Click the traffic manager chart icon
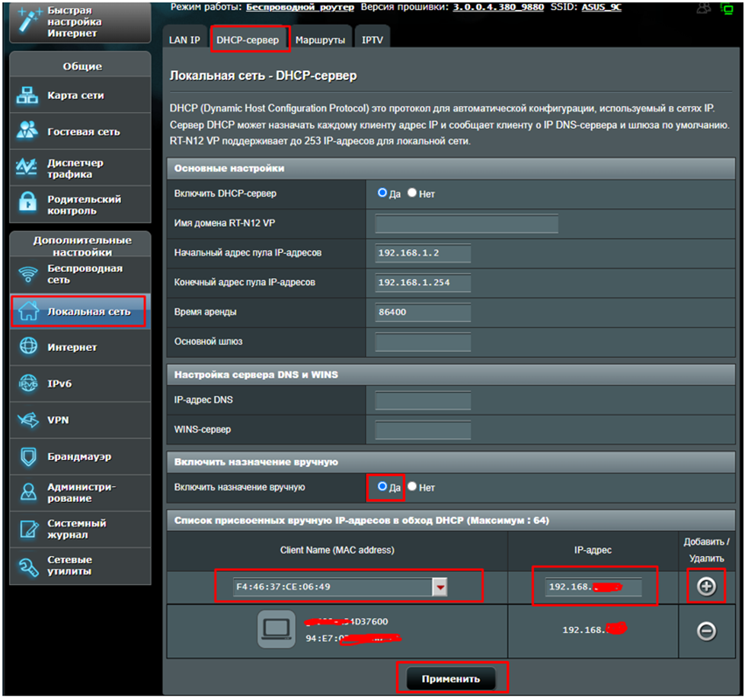This screenshot has height=700, width=745. tap(27, 167)
